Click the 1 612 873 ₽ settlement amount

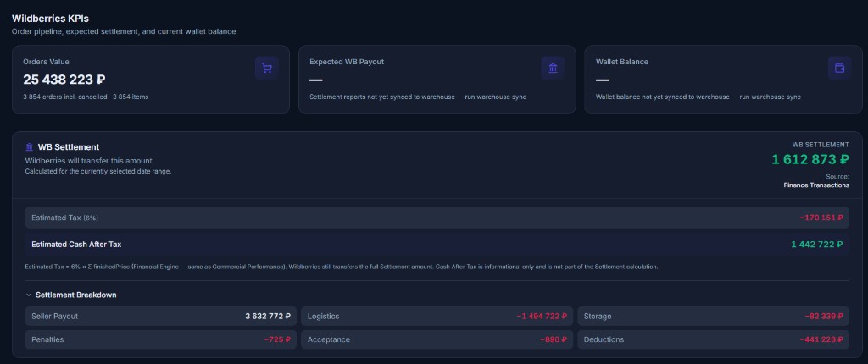[810, 159]
